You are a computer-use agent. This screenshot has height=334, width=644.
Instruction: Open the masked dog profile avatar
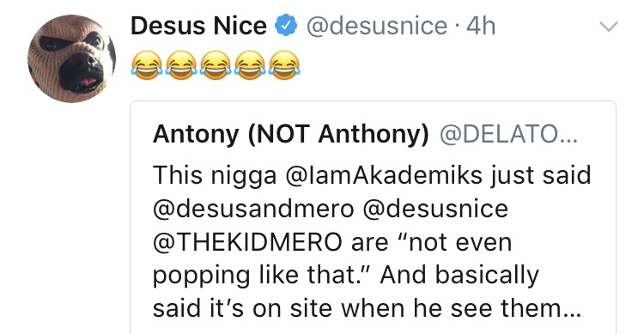click(71, 58)
